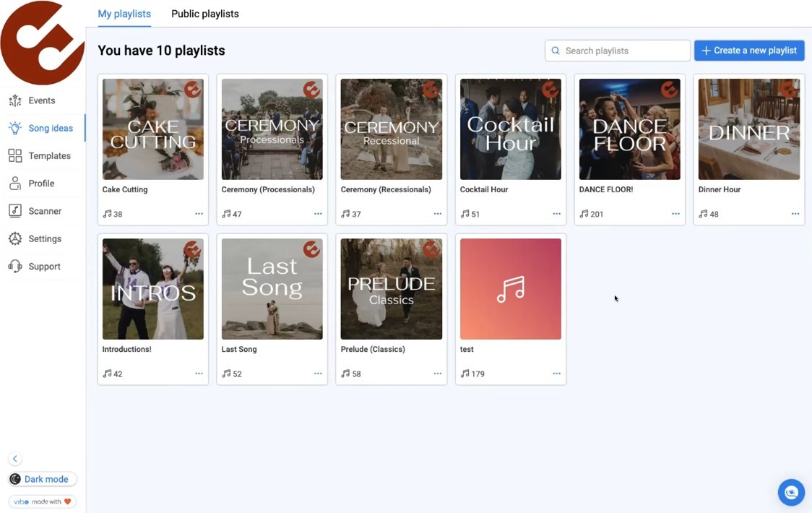The width and height of the screenshot is (812, 513).
Task: Expand options for the test playlist
Action: (x=556, y=374)
